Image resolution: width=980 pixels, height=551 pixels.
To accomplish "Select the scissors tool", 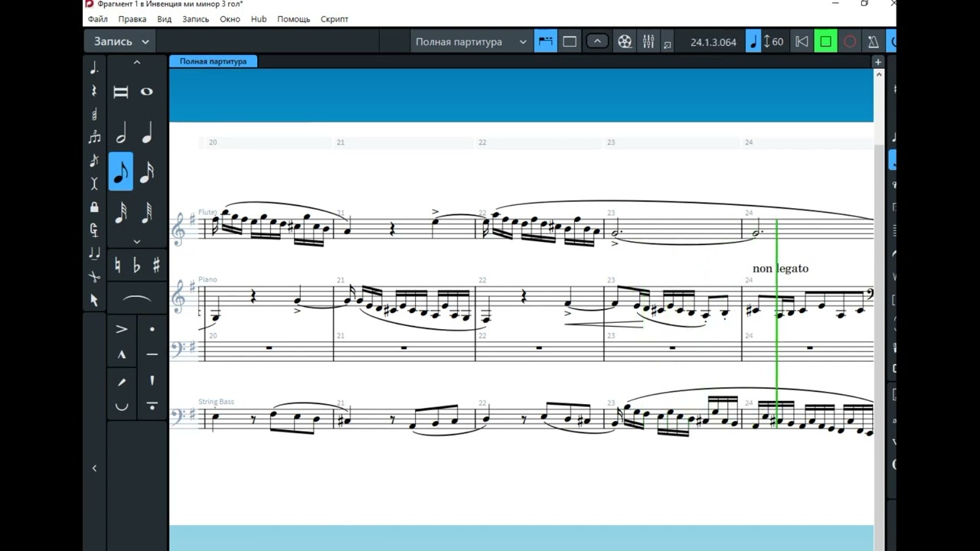I will (94, 276).
